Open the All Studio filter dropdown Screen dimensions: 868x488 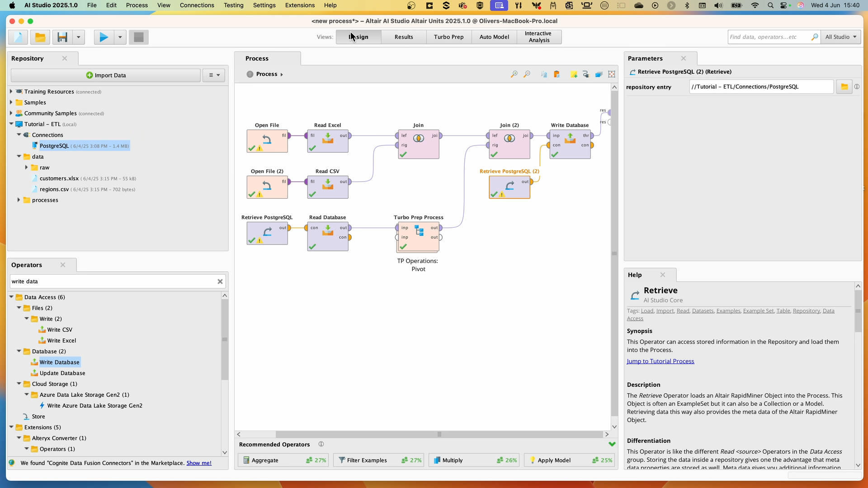(841, 37)
